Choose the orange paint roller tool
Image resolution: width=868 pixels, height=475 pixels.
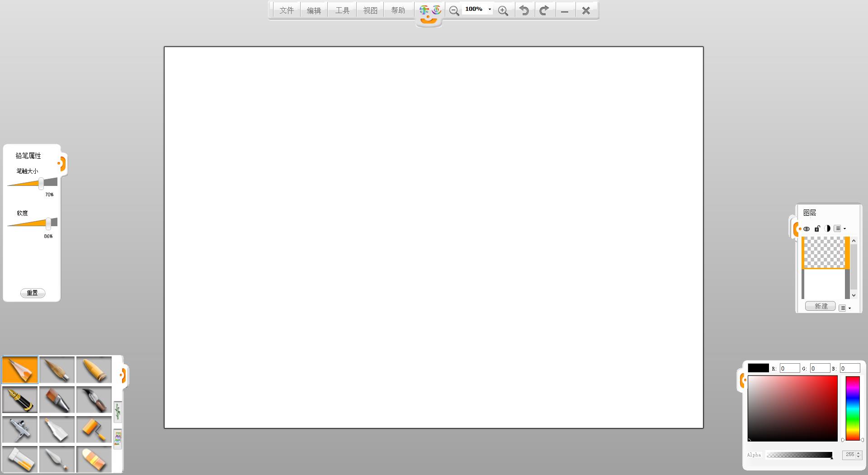click(x=94, y=429)
